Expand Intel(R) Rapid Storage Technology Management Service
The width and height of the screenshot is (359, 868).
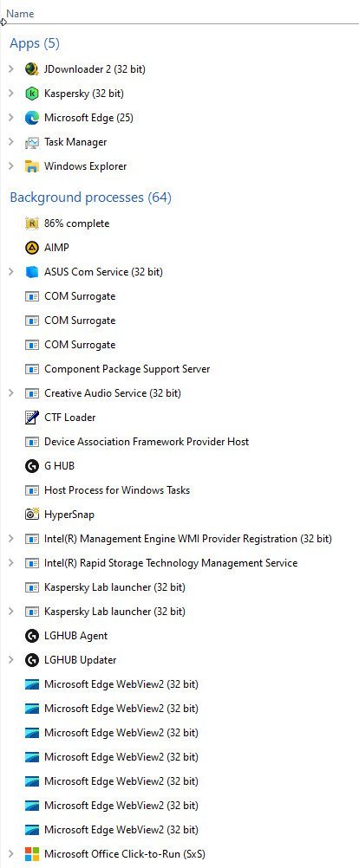point(11,563)
